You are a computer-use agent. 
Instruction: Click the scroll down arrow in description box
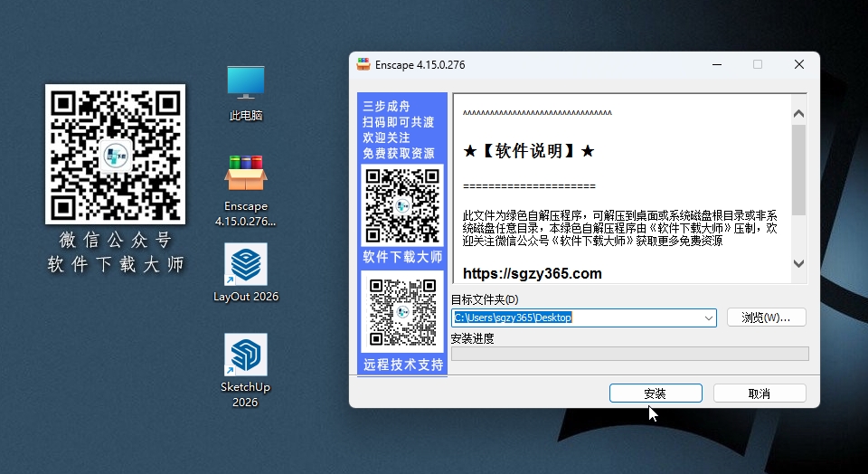coord(798,263)
